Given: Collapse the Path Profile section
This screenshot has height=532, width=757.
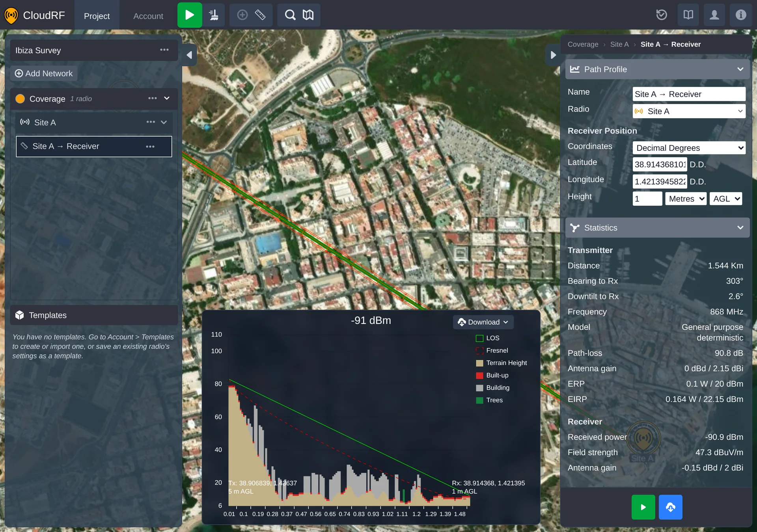Looking at the screenshot, I should [740, 69].
